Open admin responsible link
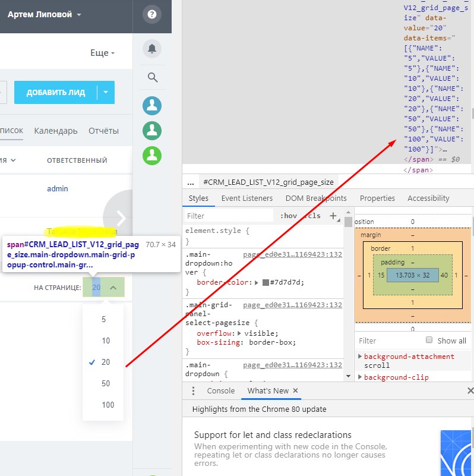 tap(58, 188)
